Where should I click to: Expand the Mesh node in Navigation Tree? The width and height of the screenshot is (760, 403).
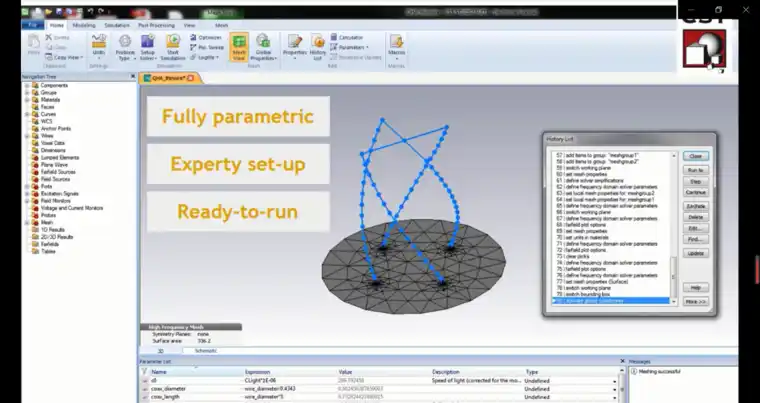pyautogui.click(x=27, y=223)
